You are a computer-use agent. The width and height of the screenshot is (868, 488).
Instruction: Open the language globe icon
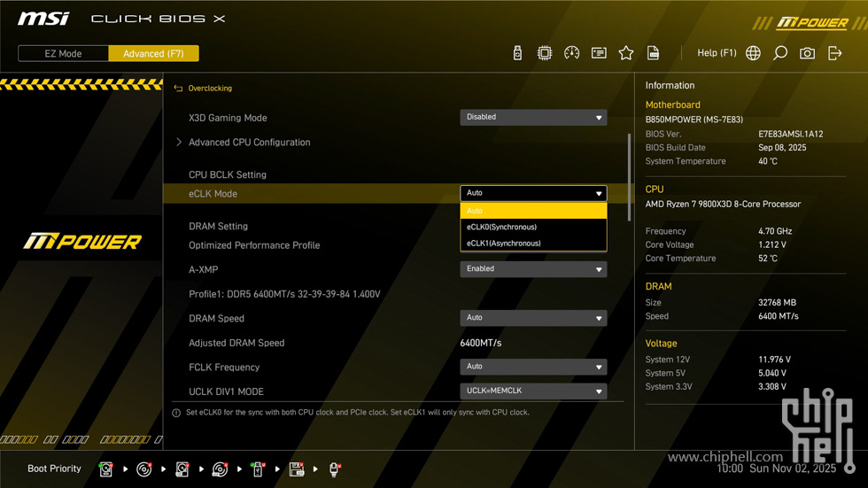(753, 53)
